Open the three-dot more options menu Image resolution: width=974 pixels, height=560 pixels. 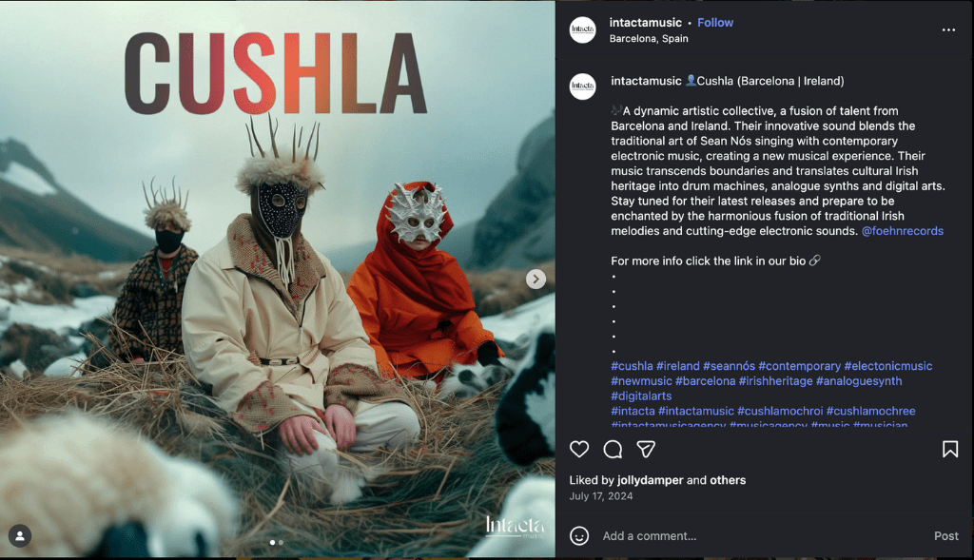tap(948, 29)
